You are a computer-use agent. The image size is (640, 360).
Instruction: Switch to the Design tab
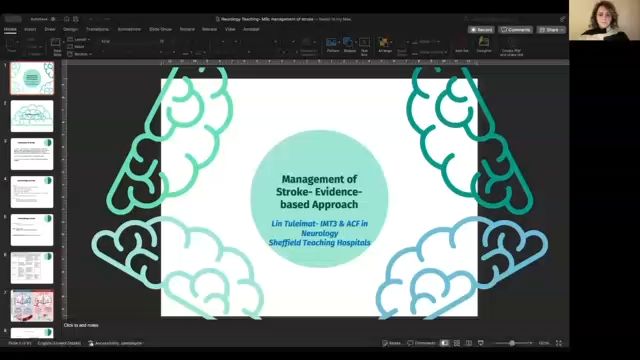(71, 29)
